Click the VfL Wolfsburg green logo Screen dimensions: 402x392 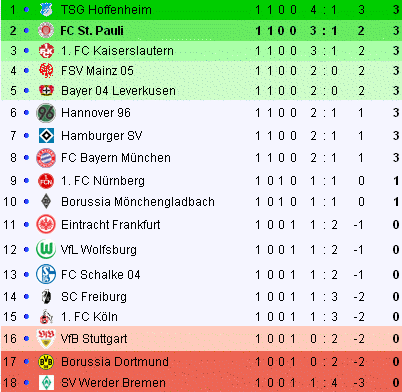point(46,249)
